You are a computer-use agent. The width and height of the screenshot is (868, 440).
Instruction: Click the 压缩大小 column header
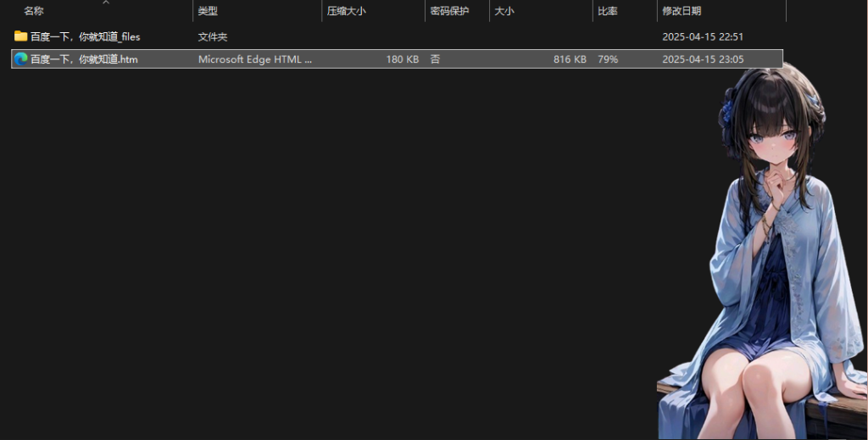pos(346,12)
